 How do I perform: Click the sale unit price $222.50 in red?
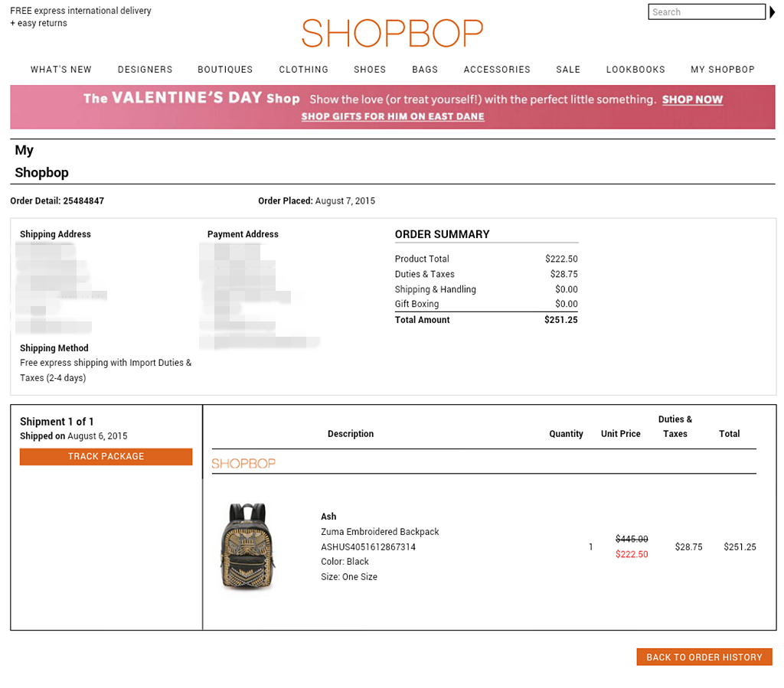click(x=632, y=554)
